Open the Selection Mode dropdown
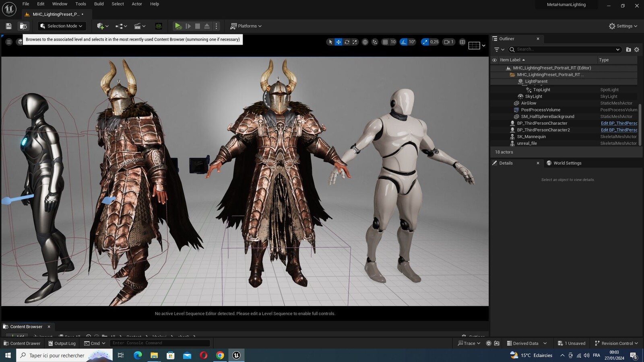The height and width of the screenshot is (362, 644). coord(62,26)
